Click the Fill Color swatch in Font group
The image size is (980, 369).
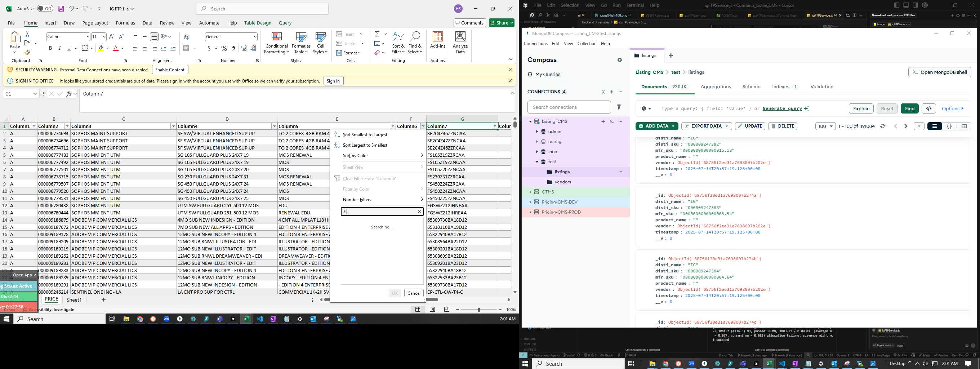pyautogui.click(x=101, y=48)
